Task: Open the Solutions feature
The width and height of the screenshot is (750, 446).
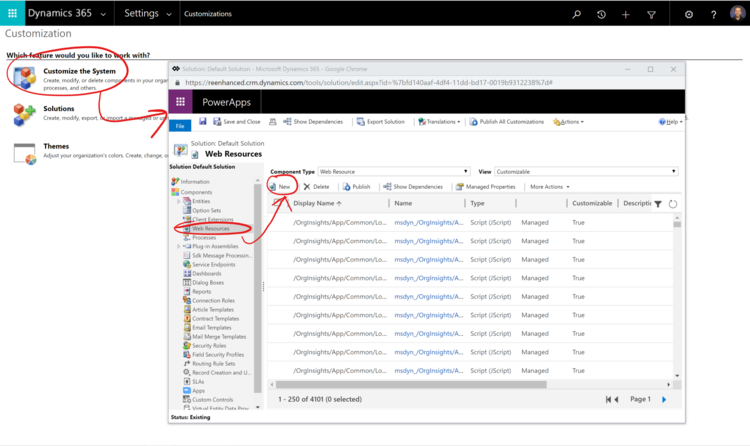Action: 58,109
